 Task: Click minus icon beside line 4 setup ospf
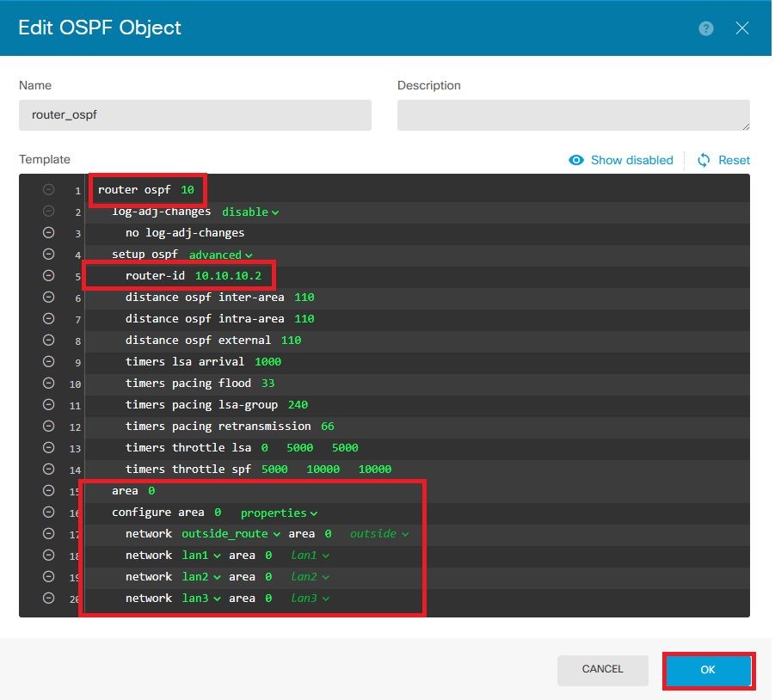[x=49, y=254]
